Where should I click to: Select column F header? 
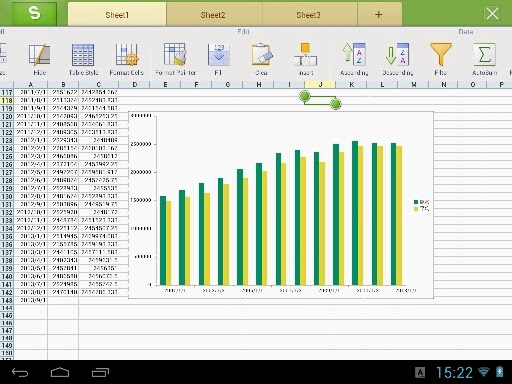click(196, 84)
